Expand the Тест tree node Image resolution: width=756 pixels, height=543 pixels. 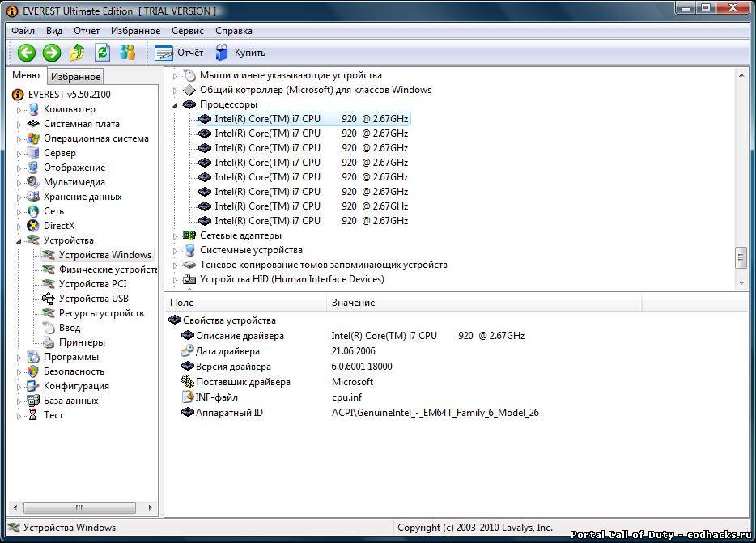point(19,416)
